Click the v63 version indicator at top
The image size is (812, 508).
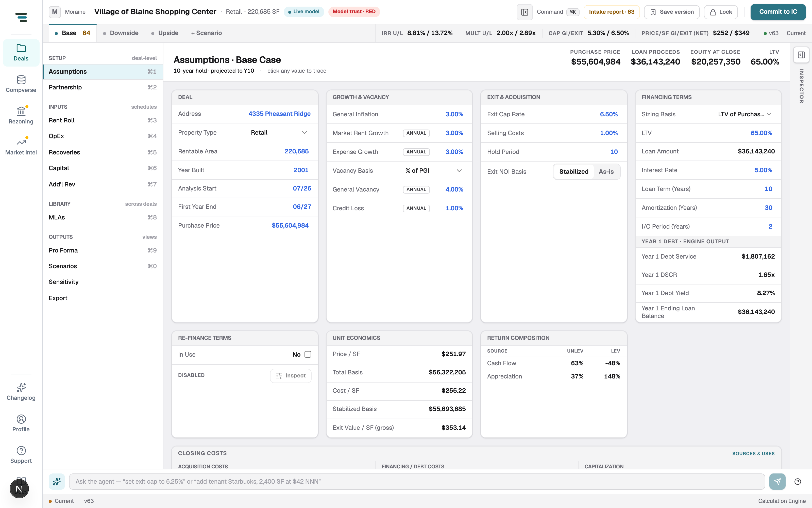pos(771,33)
